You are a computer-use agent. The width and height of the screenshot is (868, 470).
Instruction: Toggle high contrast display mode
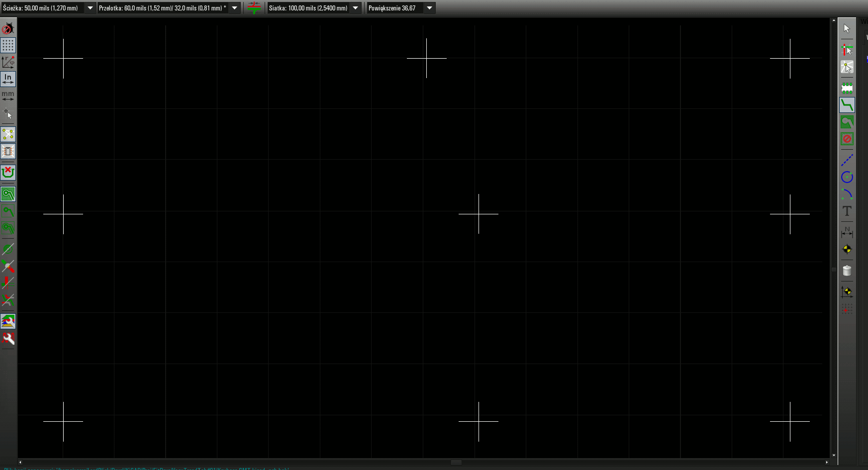click(8, 299)
